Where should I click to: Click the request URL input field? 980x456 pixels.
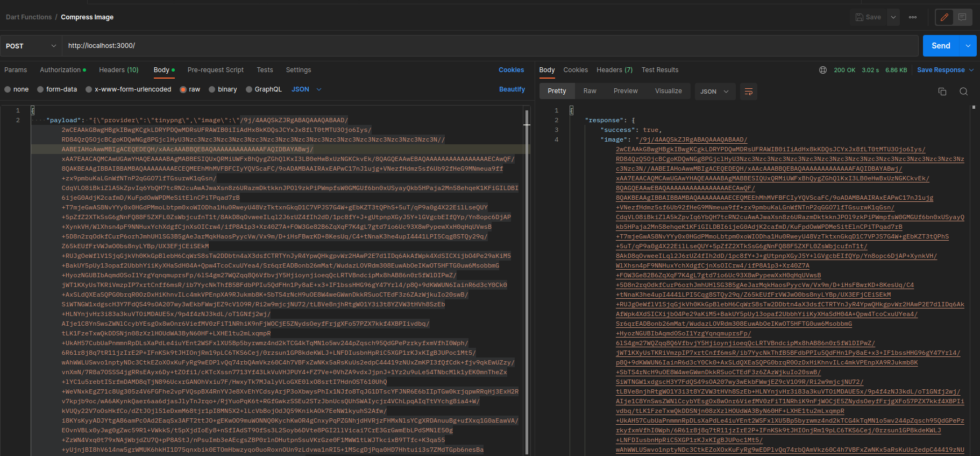(x=490, y=46)
